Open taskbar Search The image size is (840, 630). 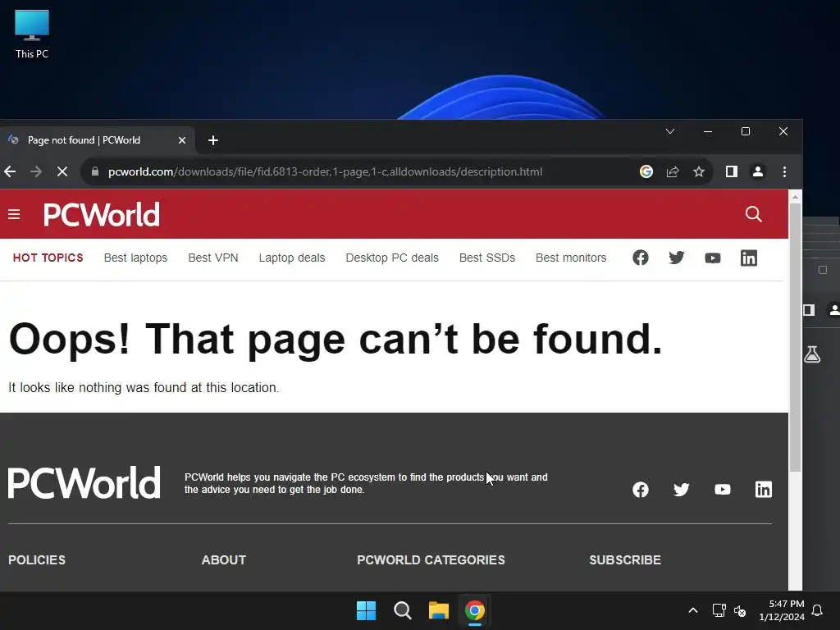pyautogui.click(x=402, y=610)
